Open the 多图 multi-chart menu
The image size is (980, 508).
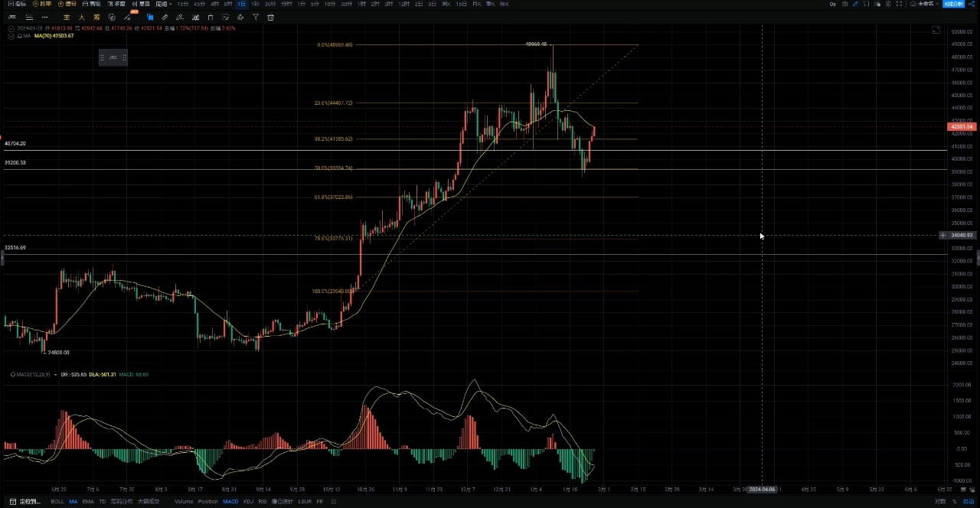pyautogui.click(x=116, y=4)
